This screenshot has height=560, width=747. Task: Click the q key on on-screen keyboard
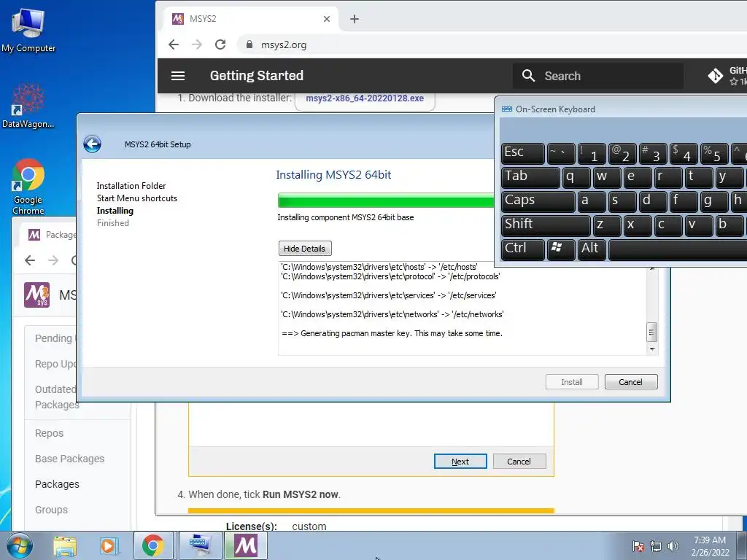point(576,176)
